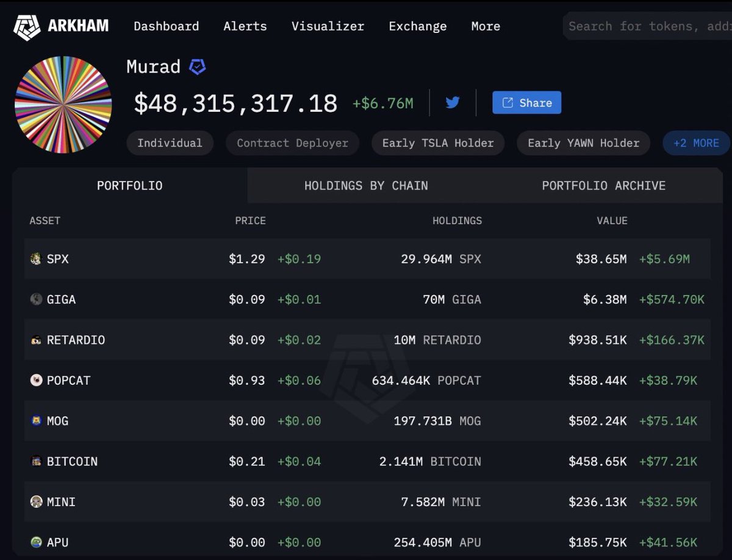Click MOG holdings 197.731B MOG
This screenshot has height=560, width=732.
(x=437, y=421)
